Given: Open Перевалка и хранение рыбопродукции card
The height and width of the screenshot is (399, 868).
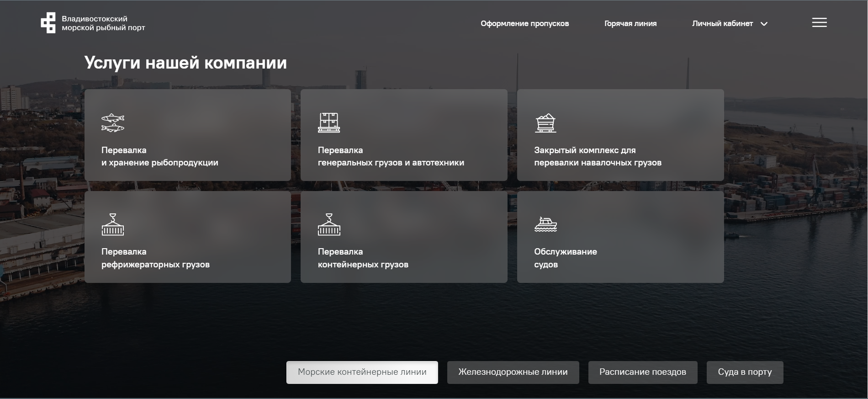Looking at the screenshot, I should point(188,135).
